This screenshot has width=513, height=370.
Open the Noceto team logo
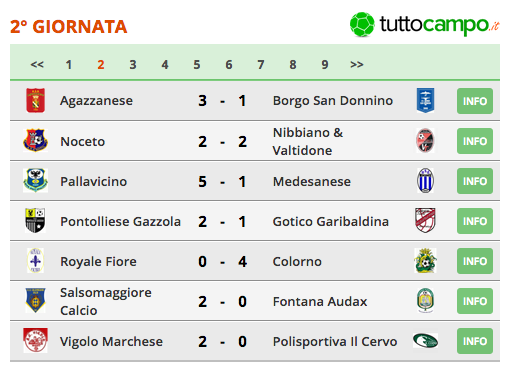35,140
